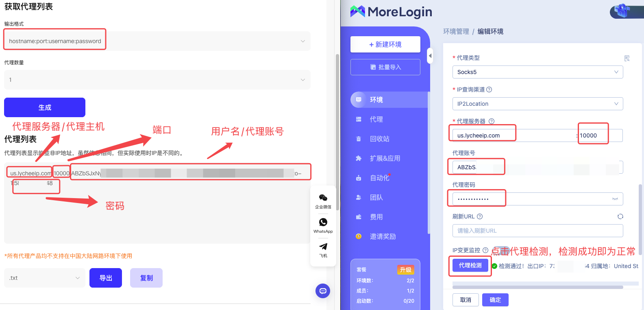Open 回收站 in the sidebar
The width and height of the screenshot is (644, 310).
pyautogui.click(x=389, y=139)
